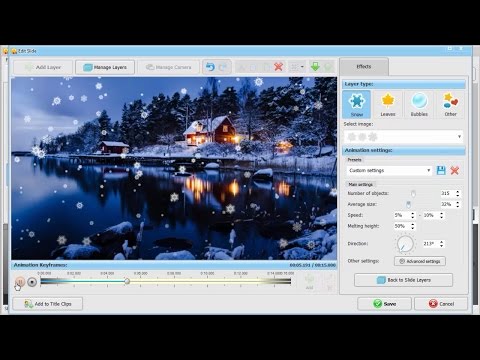Click the greyed-out redo arrow icon
The height and width of the screenshot is (360, 480).
tap(223, 67)
